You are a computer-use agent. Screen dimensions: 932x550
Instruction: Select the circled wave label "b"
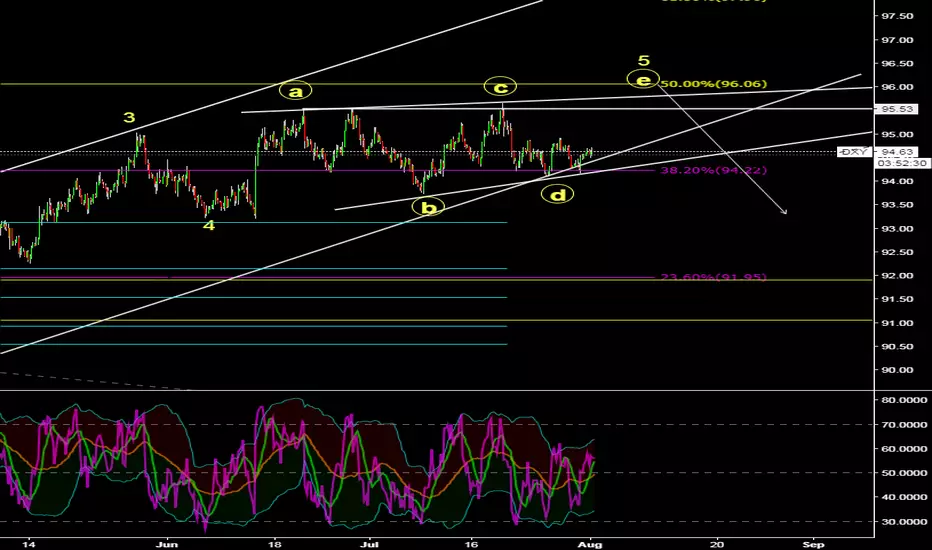tap(428, 208)
